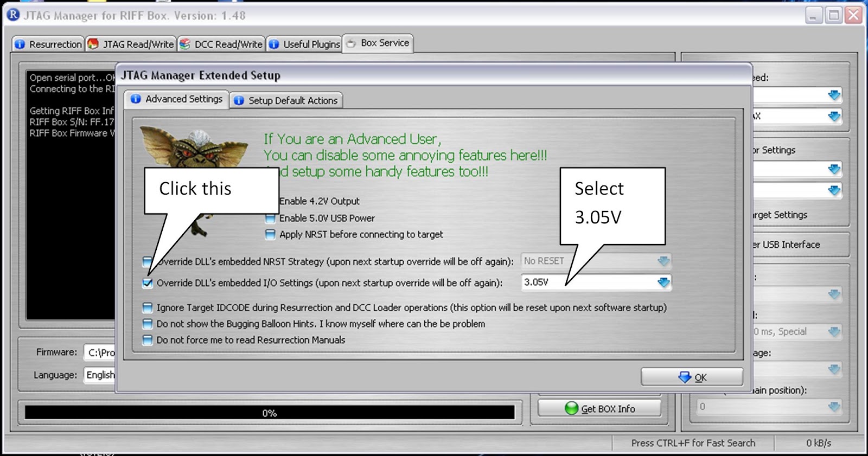Switch to the Resurrection tab

pos(48,44)
